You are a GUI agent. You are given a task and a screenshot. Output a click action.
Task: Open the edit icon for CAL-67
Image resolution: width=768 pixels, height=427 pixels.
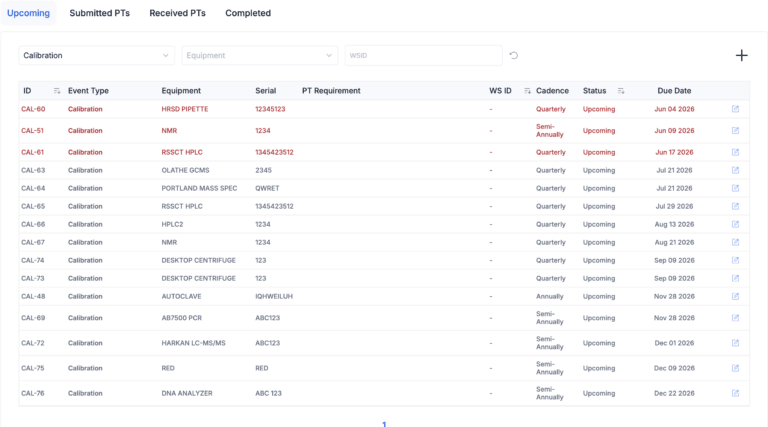tap(735, 242)
